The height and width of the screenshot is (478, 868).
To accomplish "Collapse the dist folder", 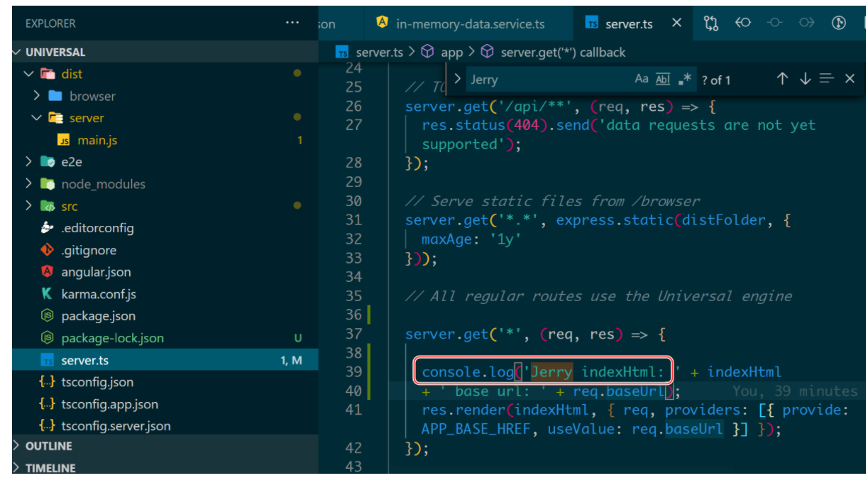I will (x=29, y=74).
